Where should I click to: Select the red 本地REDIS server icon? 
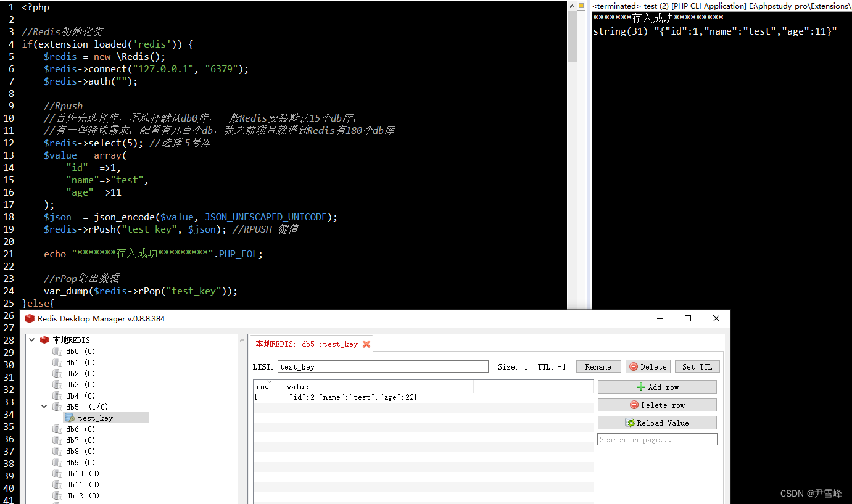click(x=44, y=340)
